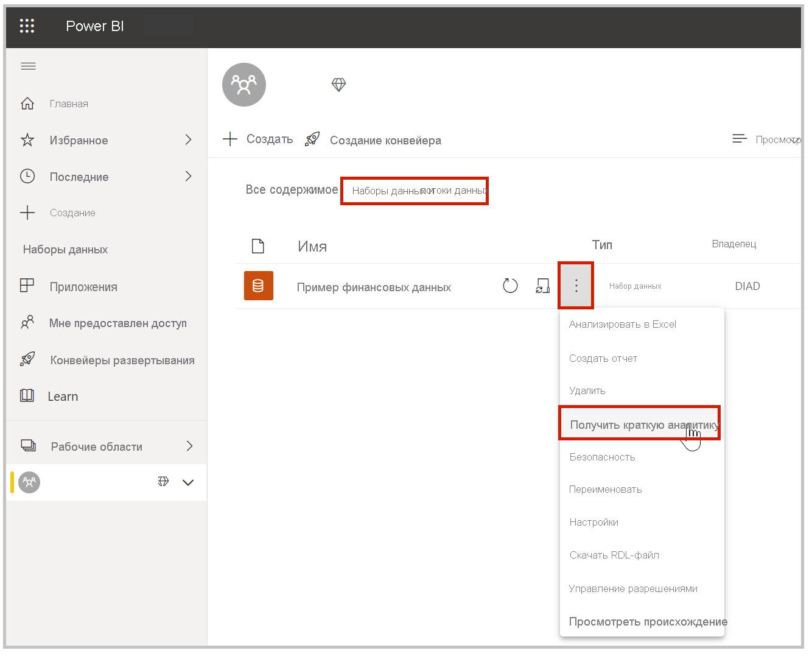The width and height of the screenshot is (812, 656).
Task: Expand the Последние chevron
Action: pyautogui.click(x=188, y=176)
